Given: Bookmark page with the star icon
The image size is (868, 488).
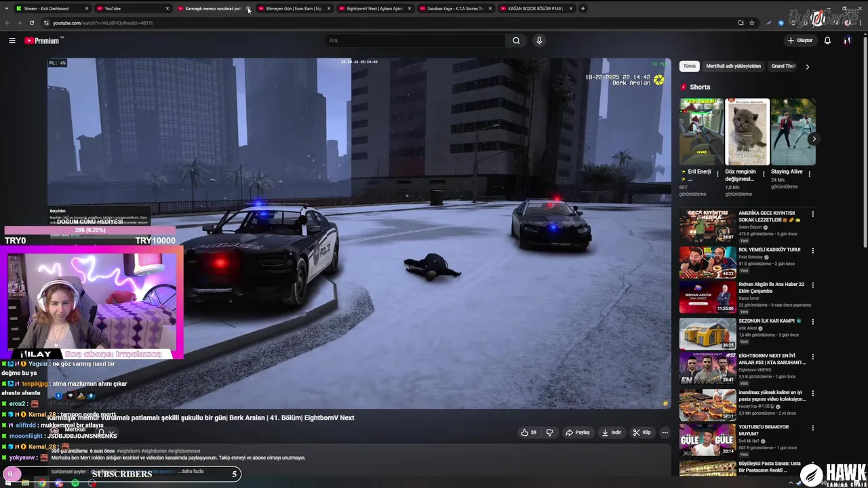Looking at the screenshot, I should [x=752, y=23].
